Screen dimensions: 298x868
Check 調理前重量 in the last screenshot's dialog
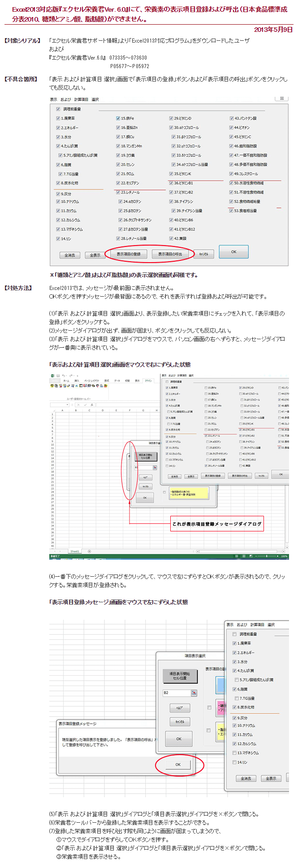(234, 634)
